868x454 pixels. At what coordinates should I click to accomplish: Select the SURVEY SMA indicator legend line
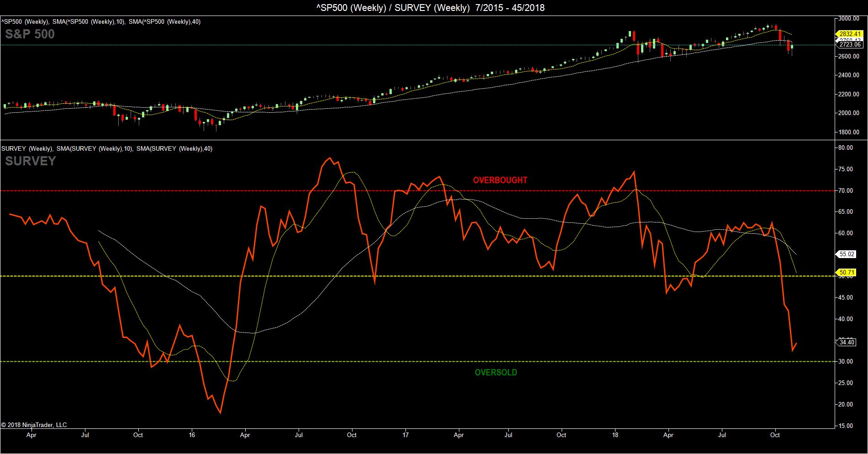pyautogui.click(x=107, y=148)
